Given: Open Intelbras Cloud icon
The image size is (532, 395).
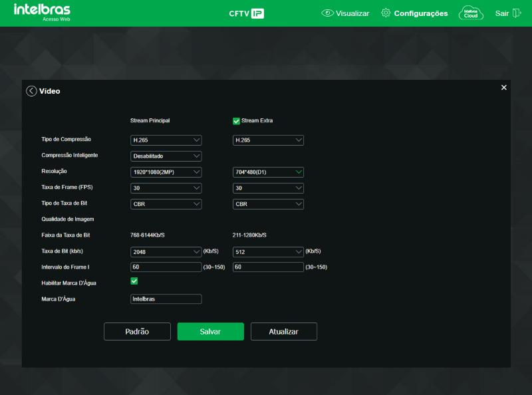Looking at the screenshot, I should [471, 13].
